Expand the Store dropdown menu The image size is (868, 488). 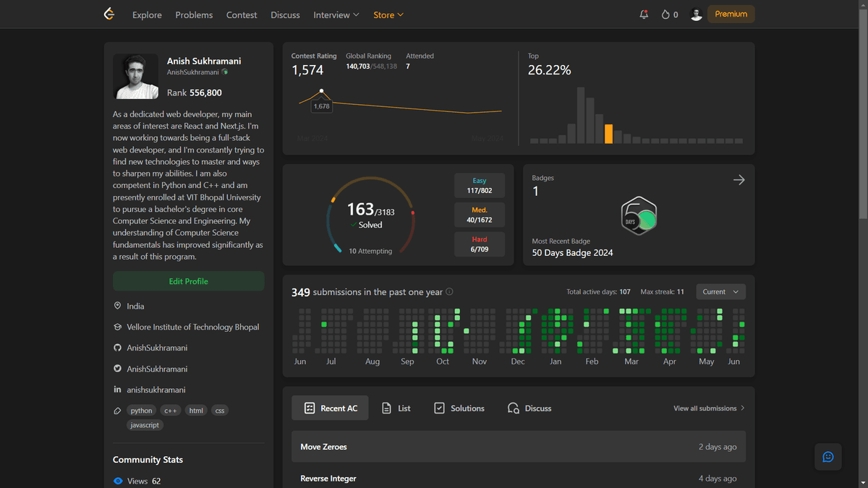(x=388, y=14)
